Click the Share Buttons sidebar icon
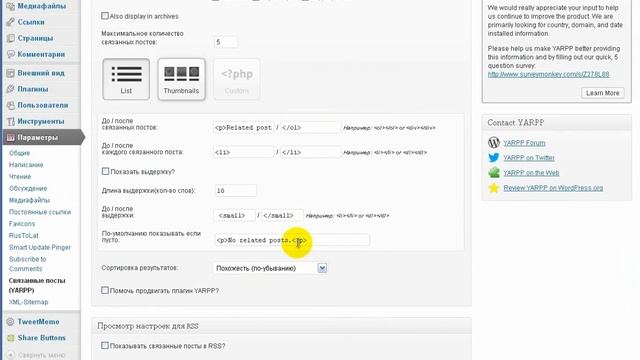Viewport: 640px width, 360px height. (x=11, y=338)
